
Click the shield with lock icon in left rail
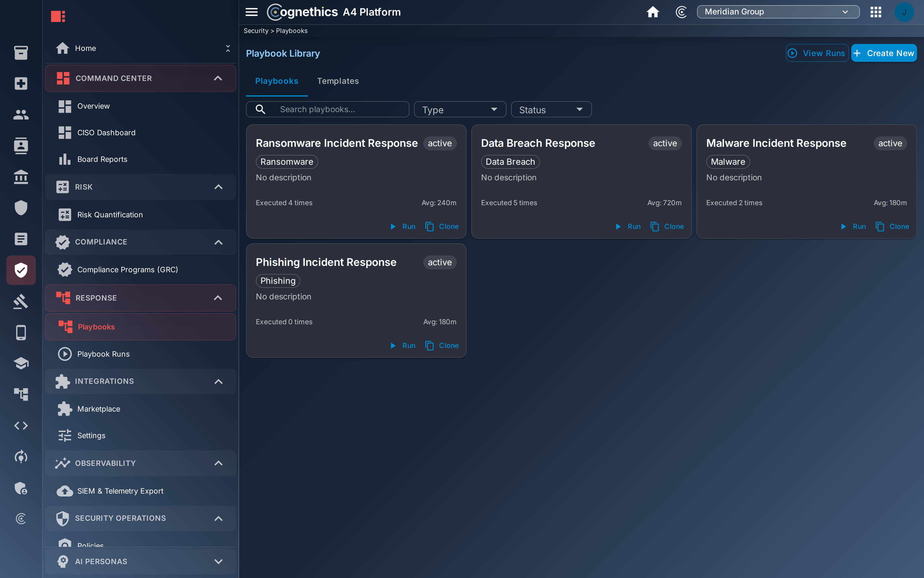21,488
